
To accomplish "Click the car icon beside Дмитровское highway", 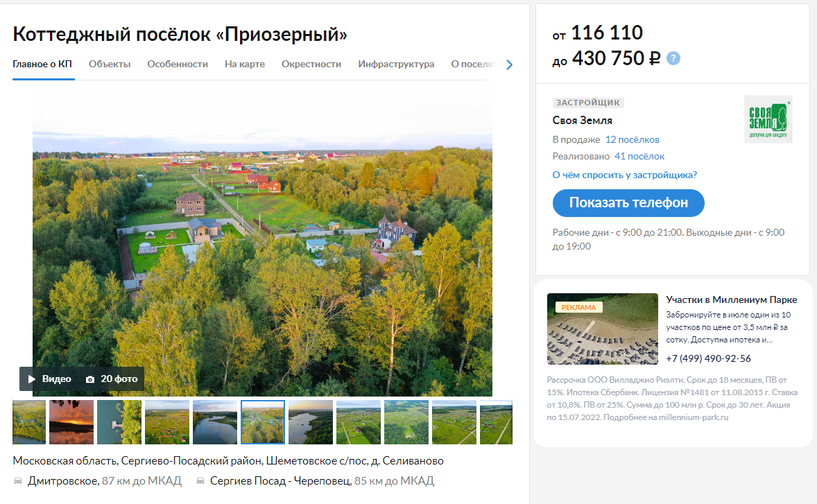I will coord(18,481).
